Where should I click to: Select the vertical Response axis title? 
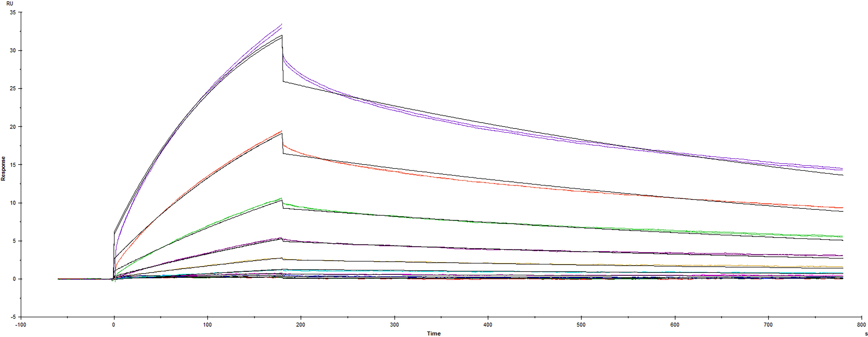(x=3, y=168)
